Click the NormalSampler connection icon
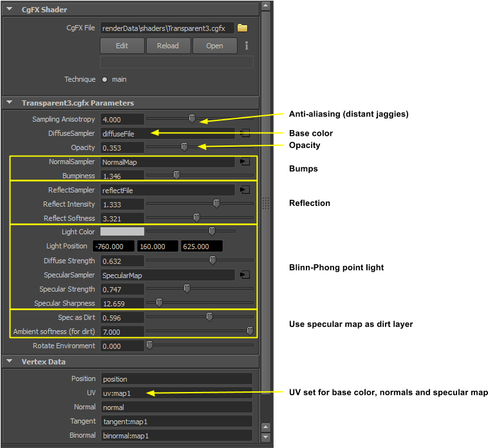488x448 pixels. [x=245, y=162]
